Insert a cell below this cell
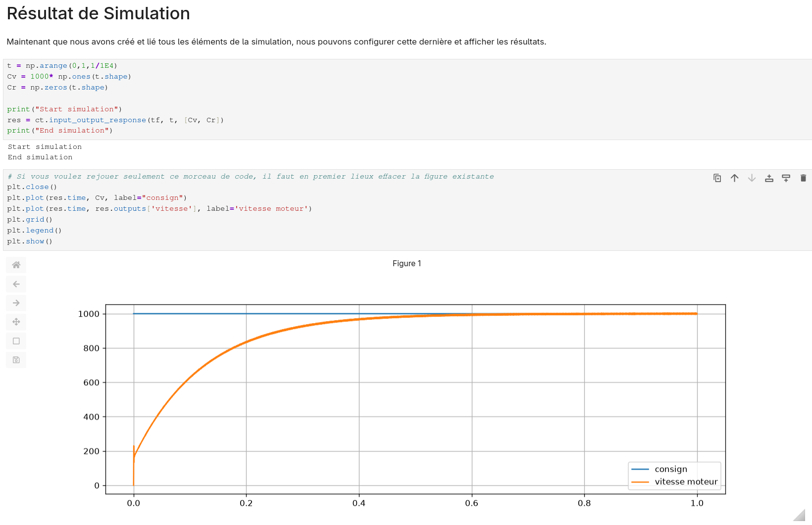Viewport: 812px width, 525px height. [x=786, y=178]
